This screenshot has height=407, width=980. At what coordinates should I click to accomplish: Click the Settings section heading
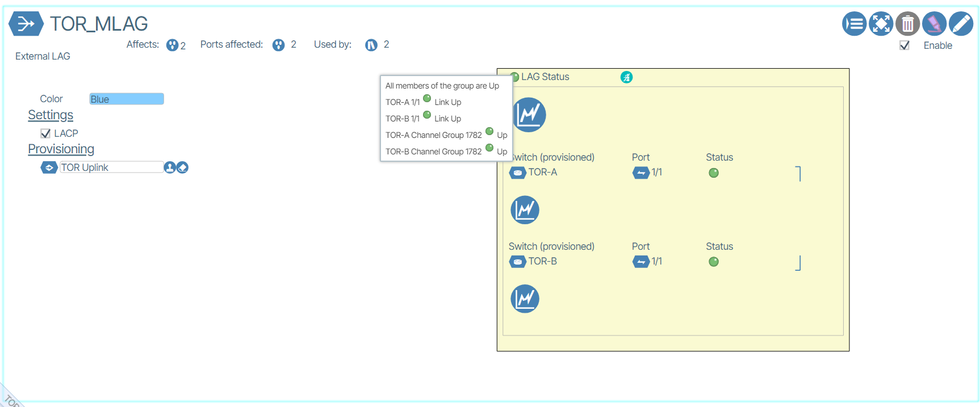[x=51, y=115]
